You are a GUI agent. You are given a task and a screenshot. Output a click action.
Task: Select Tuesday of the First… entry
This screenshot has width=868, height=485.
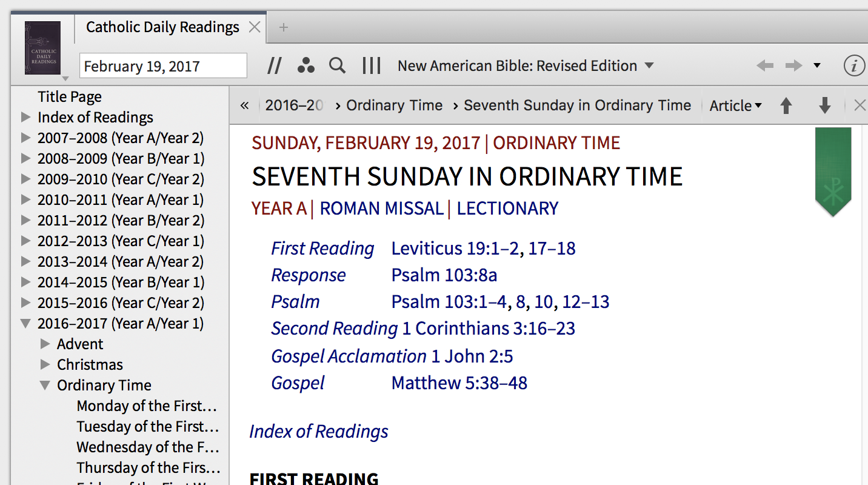pyautogui.click(x=148, y=426)
